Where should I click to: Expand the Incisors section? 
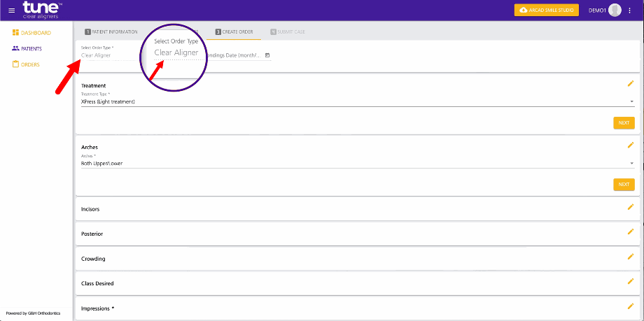click(358, 209)
